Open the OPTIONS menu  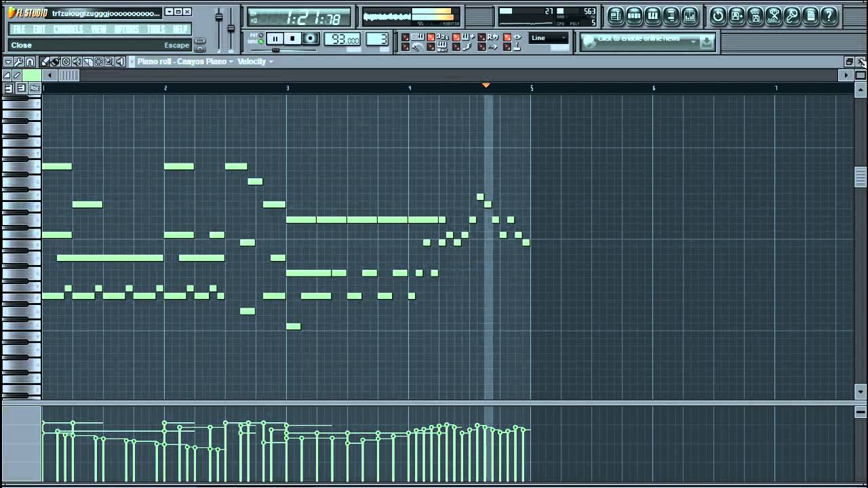pyautogui.click(x=126, y=29)
